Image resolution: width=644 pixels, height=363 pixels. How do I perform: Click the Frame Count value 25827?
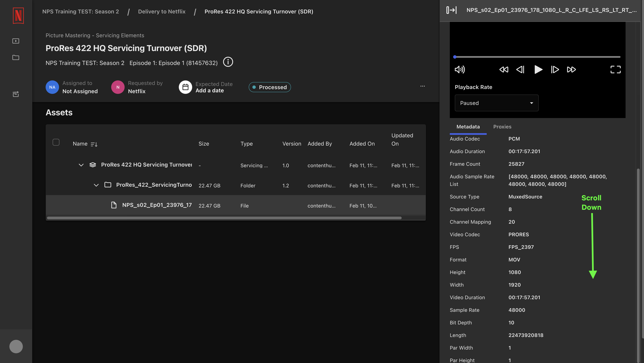tap(516, 164)
